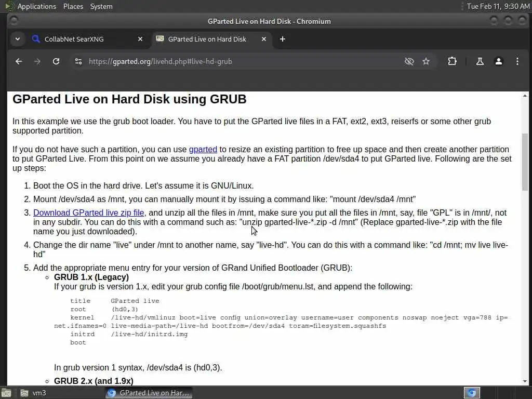Click the '/dev/sda4 is (hd0,3)' sentence
Image resolution: width=532 pixels, height=399 pixels.
138,367
